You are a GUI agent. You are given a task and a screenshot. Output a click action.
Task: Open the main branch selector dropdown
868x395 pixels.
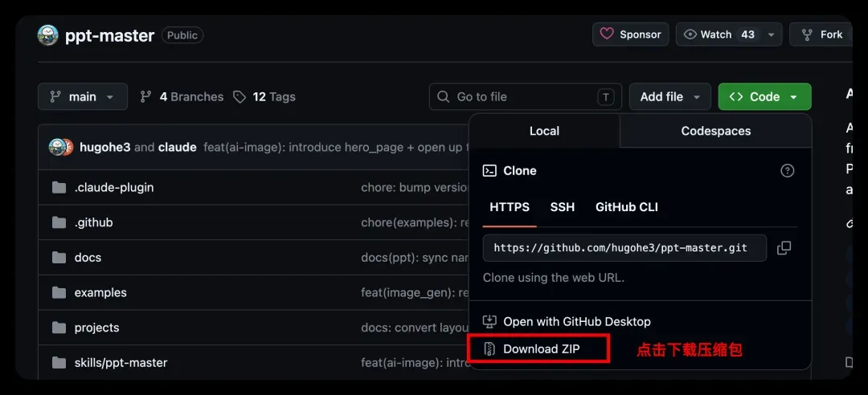(83, 97)
